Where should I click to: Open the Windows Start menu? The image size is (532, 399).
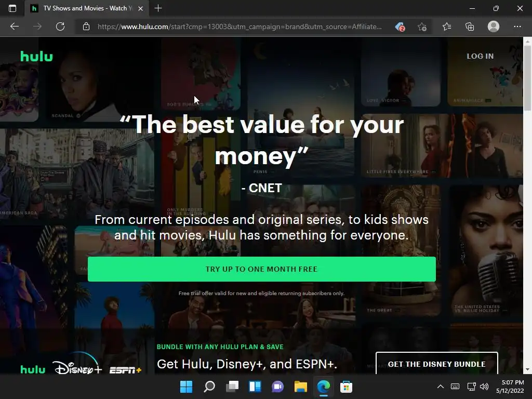tap(187, 387)
